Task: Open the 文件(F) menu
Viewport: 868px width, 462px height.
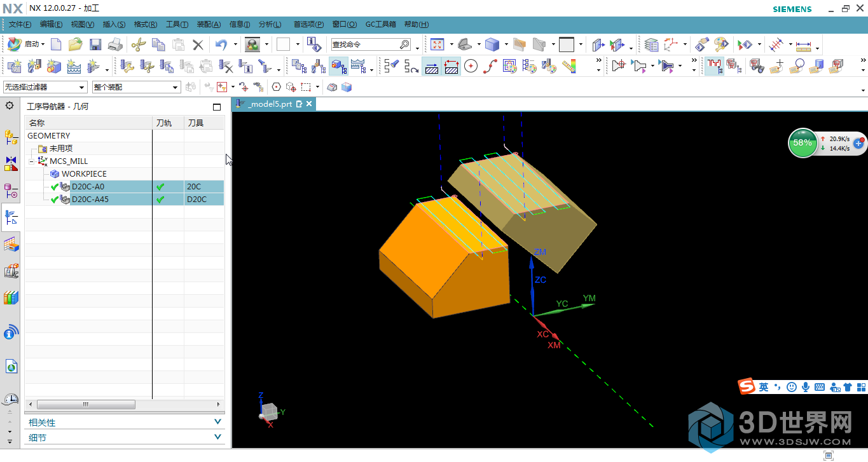Action: (x=20, y=24)
